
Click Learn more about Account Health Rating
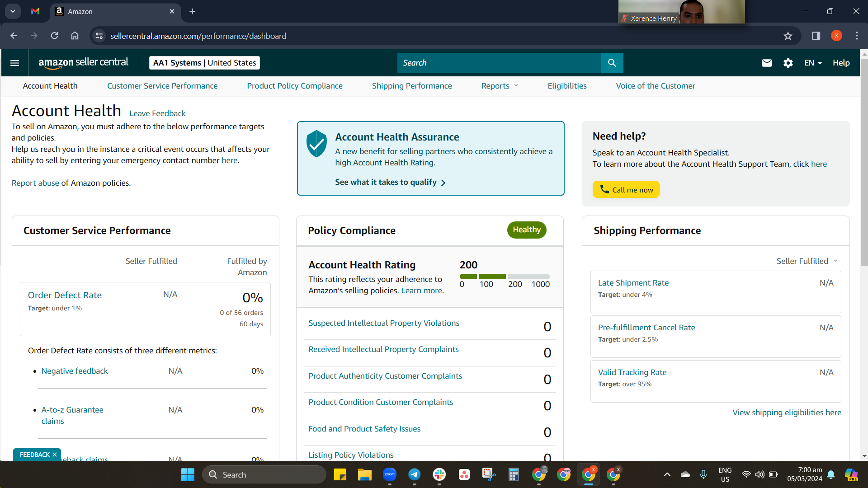421,291
